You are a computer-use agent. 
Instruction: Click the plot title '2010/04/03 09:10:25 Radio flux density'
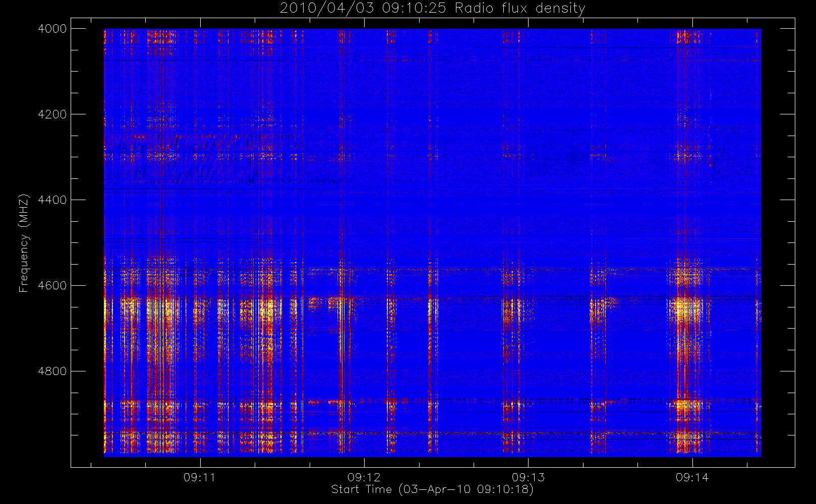click(x=433, y=9)
